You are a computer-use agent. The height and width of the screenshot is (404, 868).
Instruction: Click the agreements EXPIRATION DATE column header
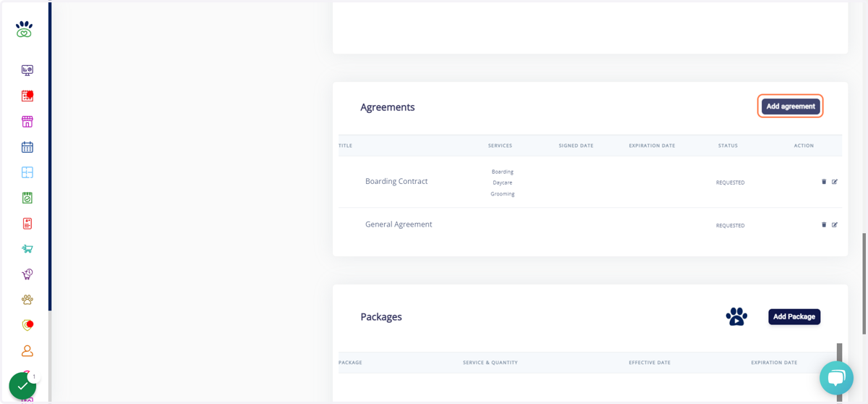[x=652, y=146]
